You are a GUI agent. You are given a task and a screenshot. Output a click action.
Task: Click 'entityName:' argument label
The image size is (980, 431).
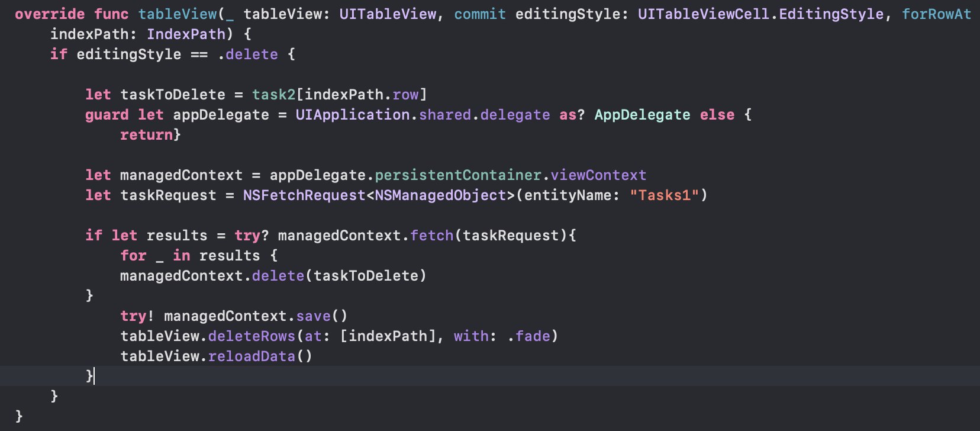[x=572, y=195]
